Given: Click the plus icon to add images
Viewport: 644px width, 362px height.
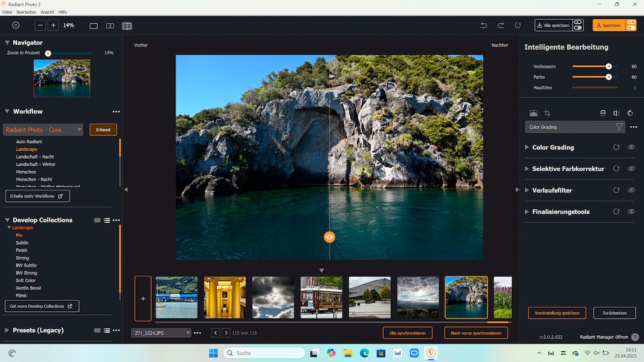Looking at the screenshot, I should (143, 298).
